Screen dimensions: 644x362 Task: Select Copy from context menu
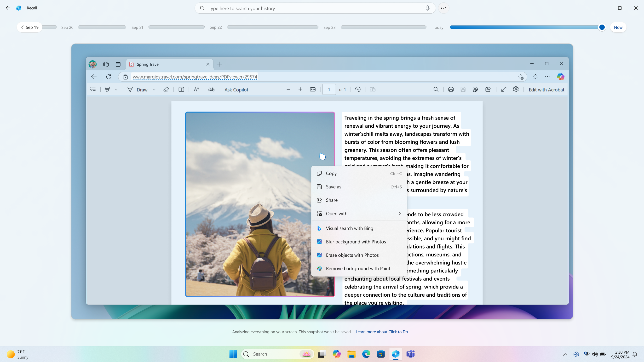(331, 173)
